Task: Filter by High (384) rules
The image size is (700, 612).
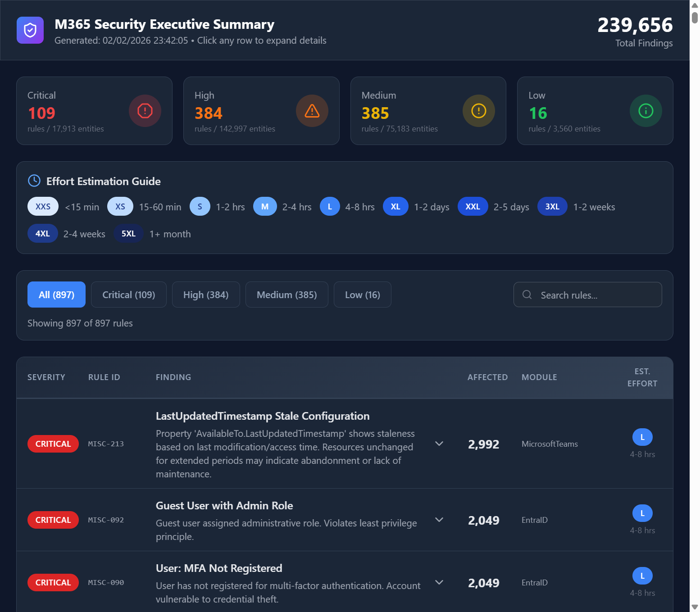Action: coord(206,295)
